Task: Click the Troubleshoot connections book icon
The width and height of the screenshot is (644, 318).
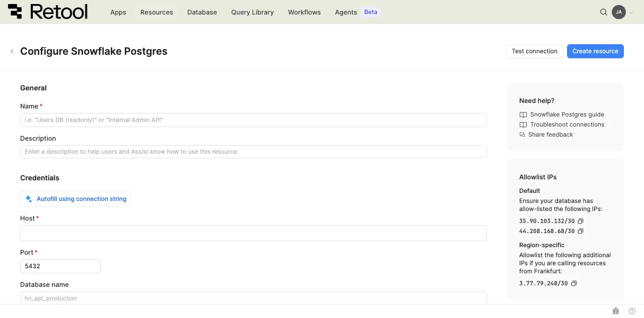Action: click(x=523, y=125)
